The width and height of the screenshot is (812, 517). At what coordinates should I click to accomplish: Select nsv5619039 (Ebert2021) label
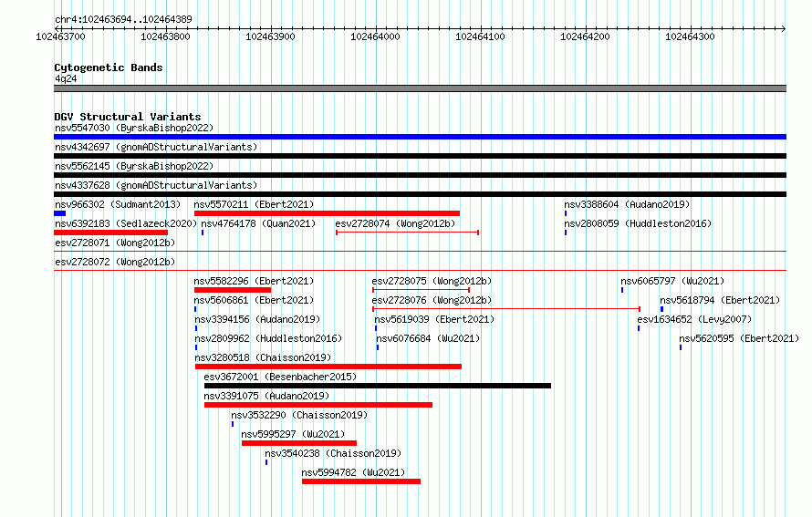(x=434, y=319)
